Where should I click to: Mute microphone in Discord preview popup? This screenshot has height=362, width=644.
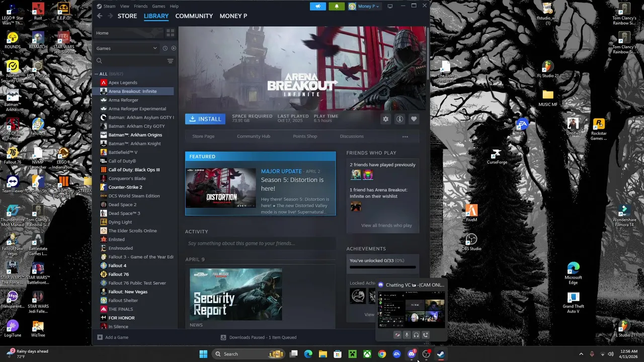[x=407, y=335]
